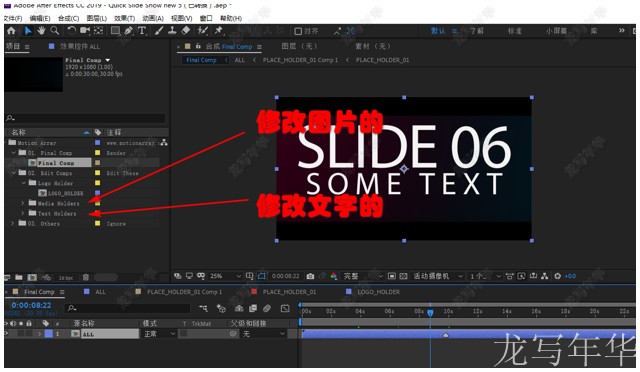Select the Clone Stamp tool
Viewport: 640px width, 372px height.
tap(172, 31)
